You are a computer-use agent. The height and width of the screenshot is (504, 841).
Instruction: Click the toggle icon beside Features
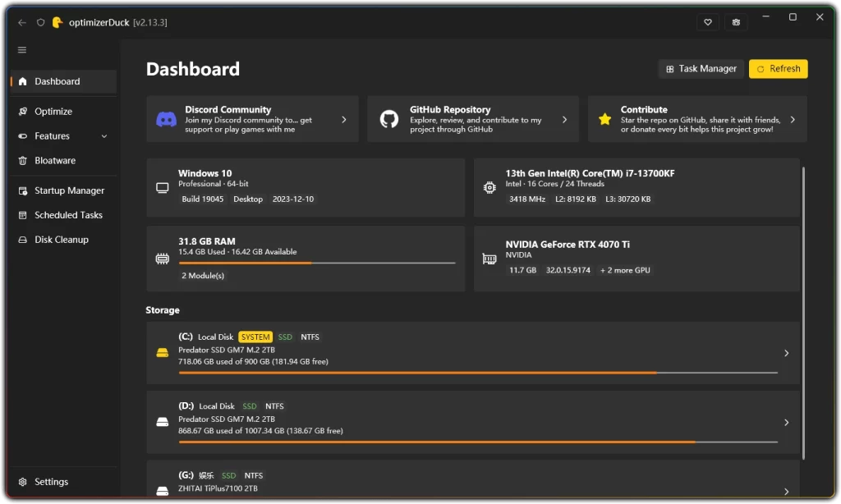(22, 136)
